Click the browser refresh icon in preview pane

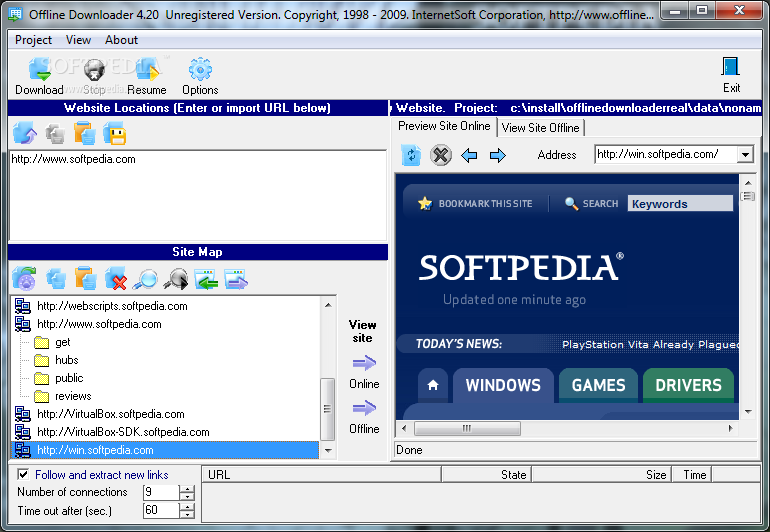[x=411, y=156]
